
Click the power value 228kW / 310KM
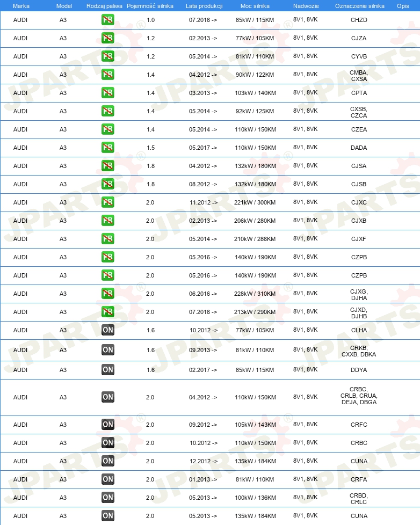(255, 294)
